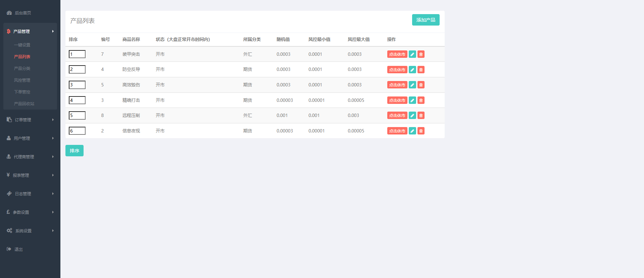
Task: Delete product 高效毁伤 with the trash icon
Action: click(421, 85)
